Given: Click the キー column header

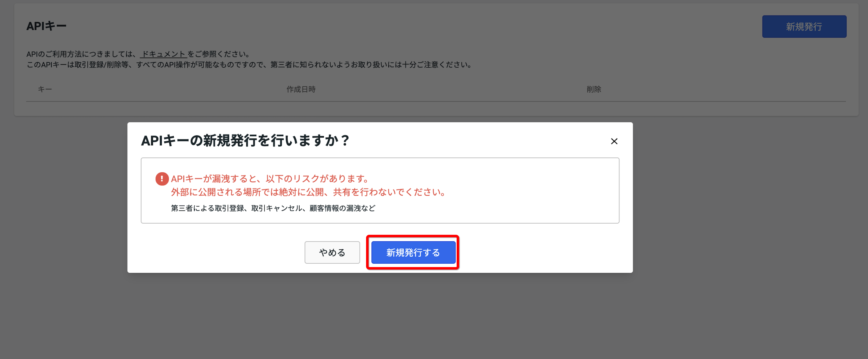Looking at the screenshot, I should coord(45,89).
